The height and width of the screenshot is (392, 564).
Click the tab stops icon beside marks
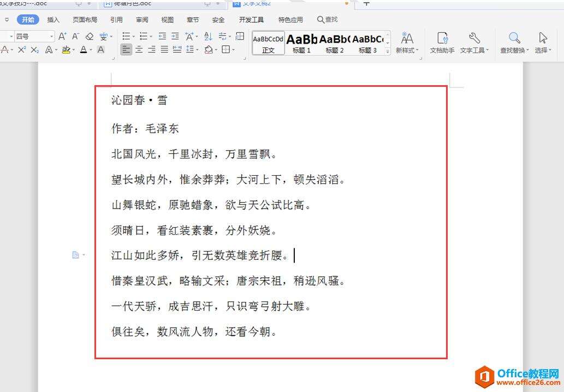click(x=240, y=37)
